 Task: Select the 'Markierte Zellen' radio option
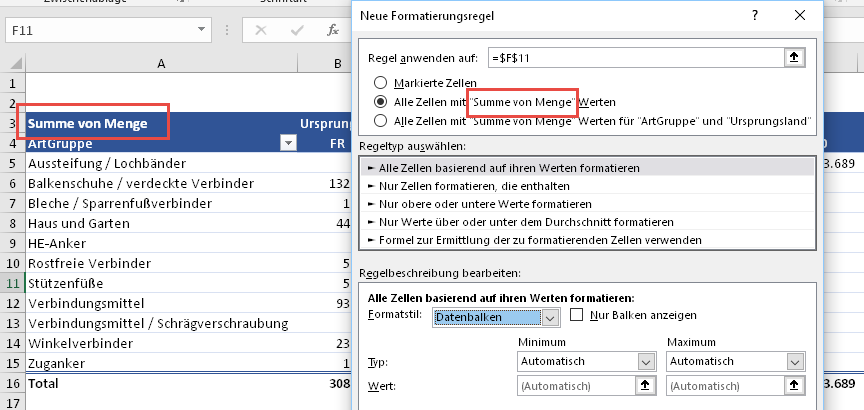380,82
